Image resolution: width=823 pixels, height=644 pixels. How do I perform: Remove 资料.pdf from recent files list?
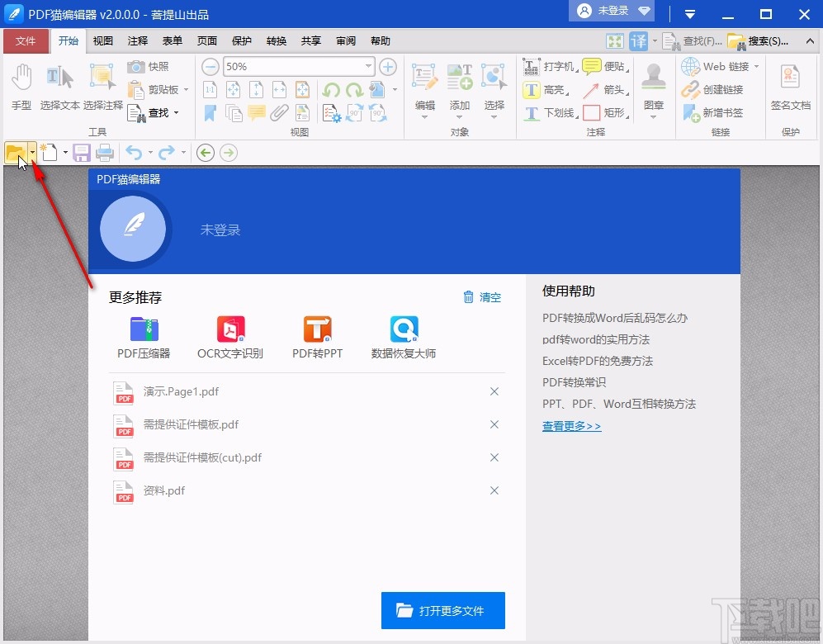[x=494, y=490]
